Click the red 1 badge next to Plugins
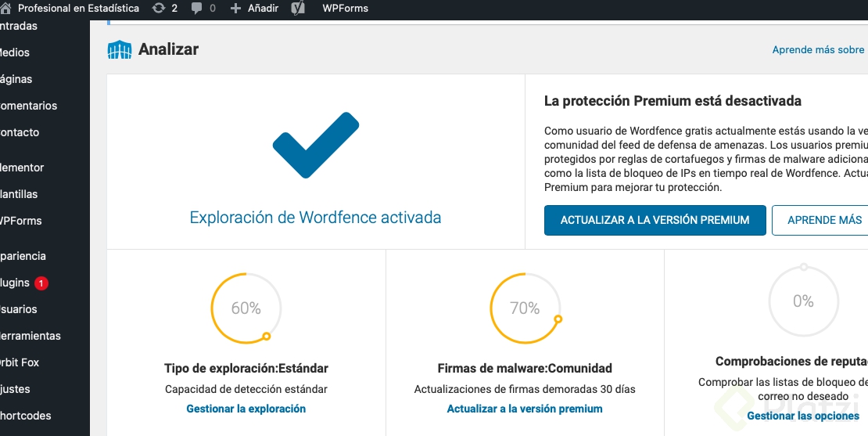The width and height of the screenshot is (868, 436). pyautogui.click(x=41, y=283)
